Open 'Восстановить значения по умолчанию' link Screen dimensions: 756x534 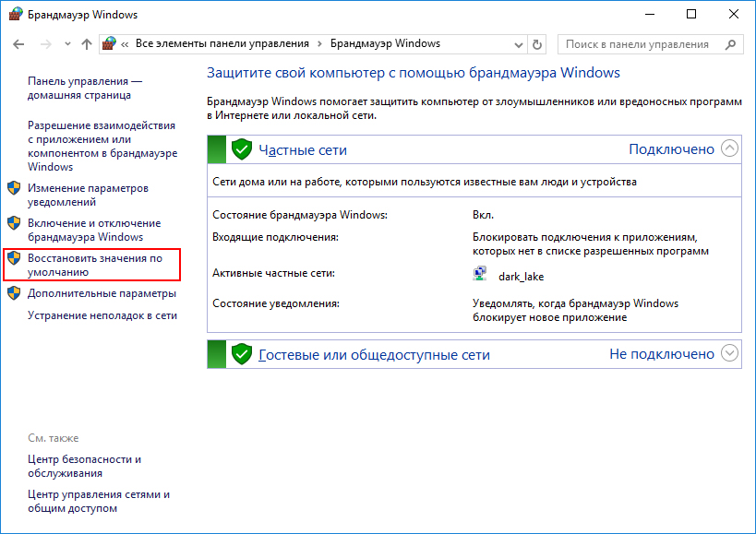point(95,265)
